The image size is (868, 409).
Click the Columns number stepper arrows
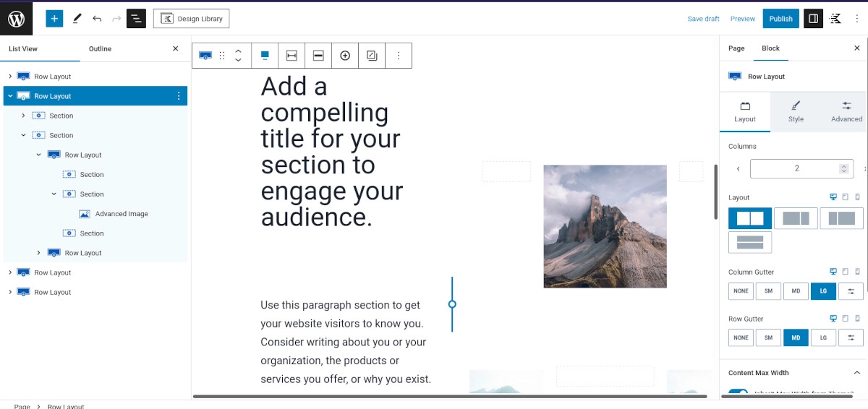(x=843, y=168)
